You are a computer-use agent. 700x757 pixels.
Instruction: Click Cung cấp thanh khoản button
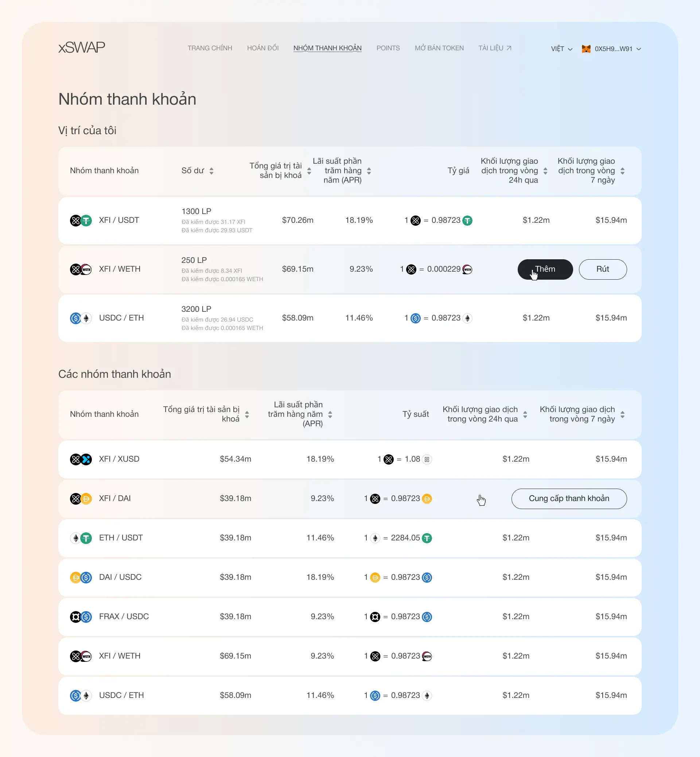pos(568,498)
